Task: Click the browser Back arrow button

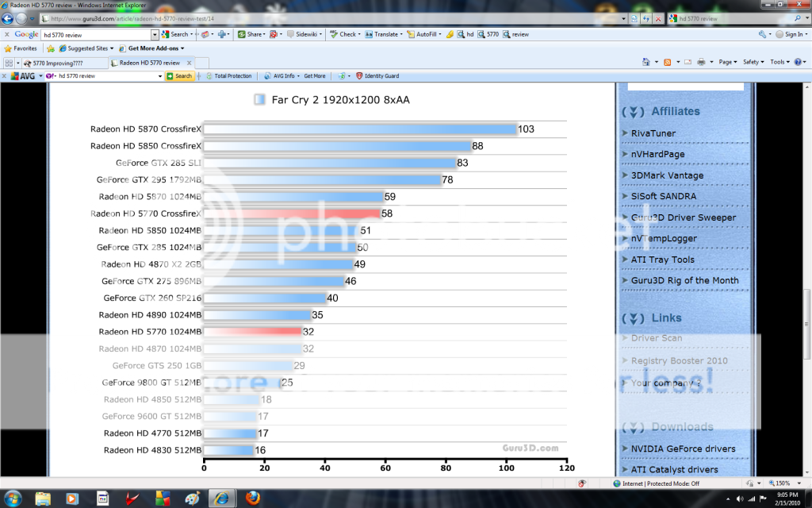Action: pos(7,19)
